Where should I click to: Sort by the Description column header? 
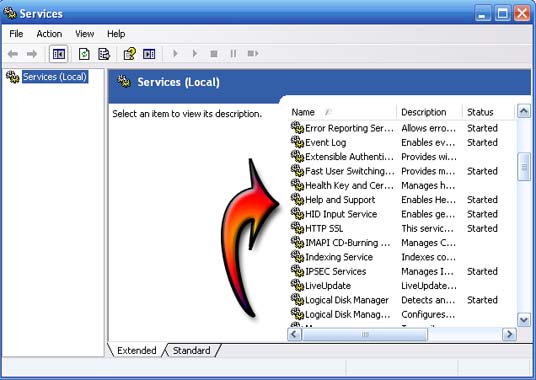[429, 112]
